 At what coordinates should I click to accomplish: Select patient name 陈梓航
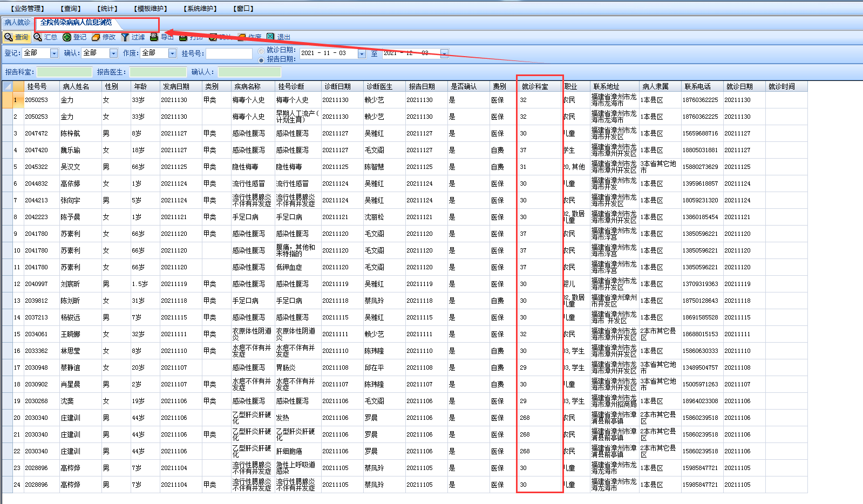click(71, 134)
